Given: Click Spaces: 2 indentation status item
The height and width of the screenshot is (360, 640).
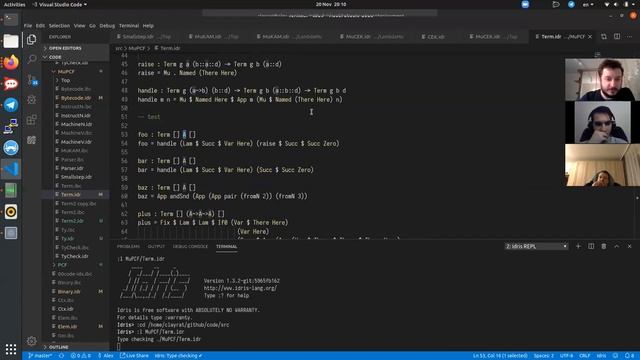Looking at the screenshot, I should click(544, 356).
